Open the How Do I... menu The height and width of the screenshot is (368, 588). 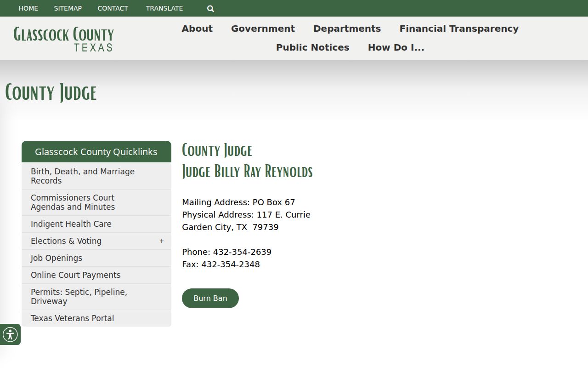pos(396,47)
